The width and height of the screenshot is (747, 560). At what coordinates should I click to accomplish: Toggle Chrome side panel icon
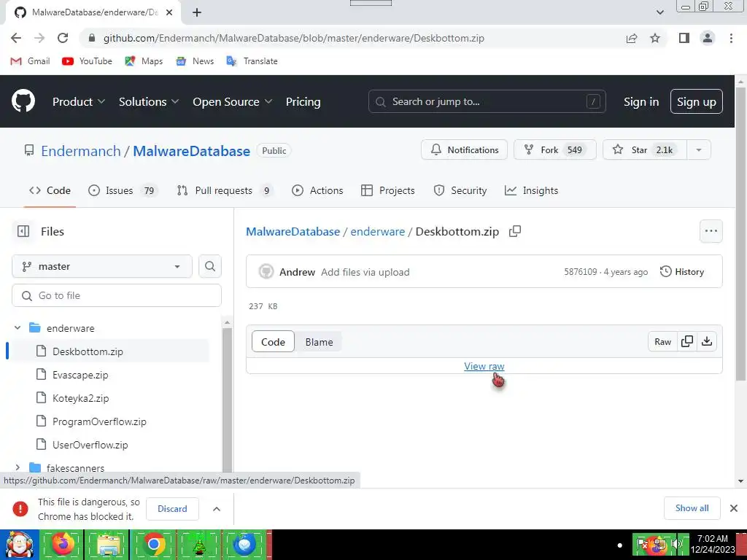[684, 38]
